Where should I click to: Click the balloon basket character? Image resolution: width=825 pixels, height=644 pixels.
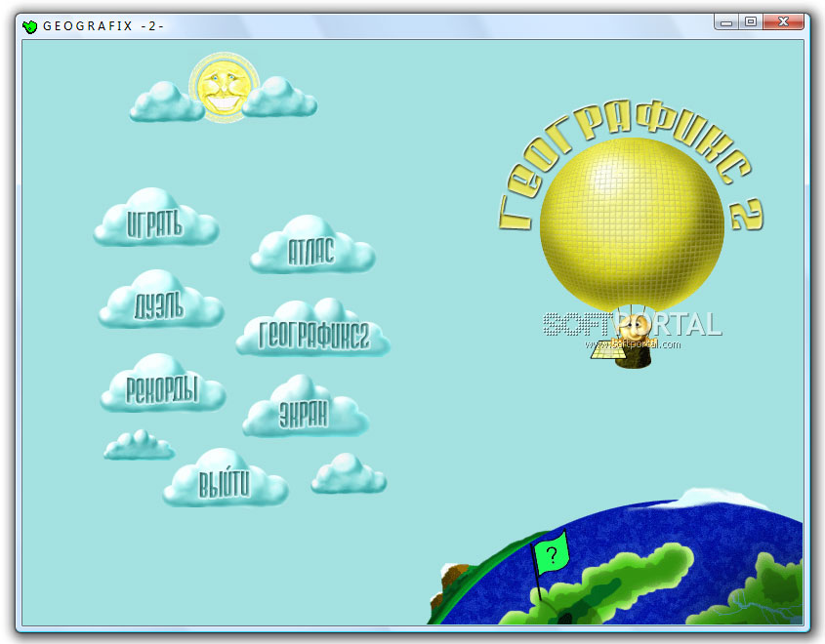click(634, 341)
